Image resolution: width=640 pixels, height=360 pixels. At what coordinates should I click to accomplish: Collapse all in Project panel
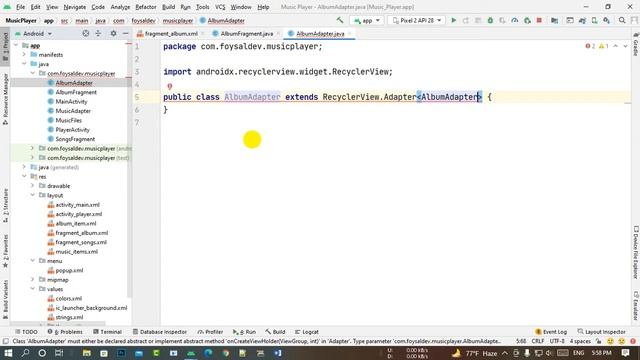pos(98,33)
